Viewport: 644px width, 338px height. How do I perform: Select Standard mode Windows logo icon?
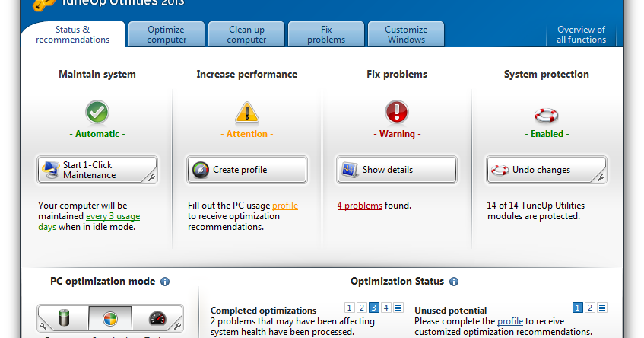(110, 318)
